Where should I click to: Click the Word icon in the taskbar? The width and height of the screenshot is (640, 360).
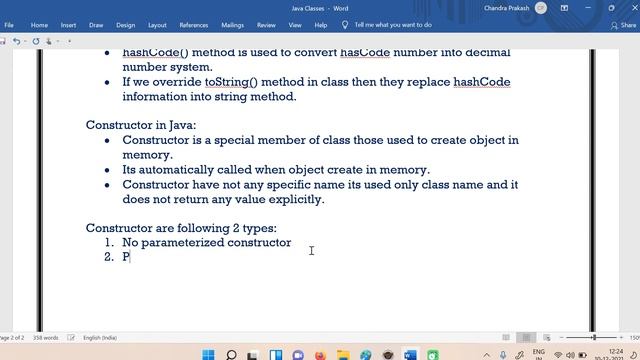[x=410, y=355]
